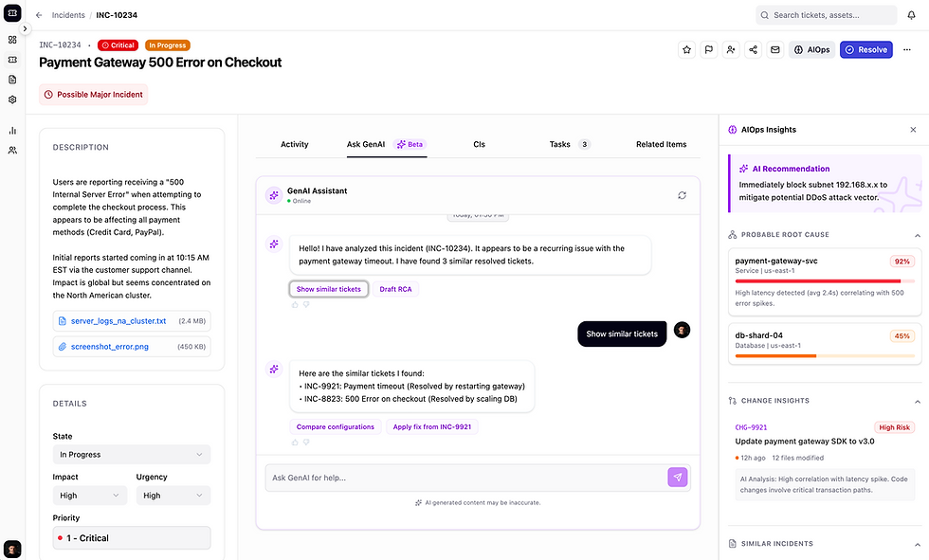Viewport: 929px width, 560px height.
Task: Open the db-shard-04 root cause card
Action: (825, 344)
